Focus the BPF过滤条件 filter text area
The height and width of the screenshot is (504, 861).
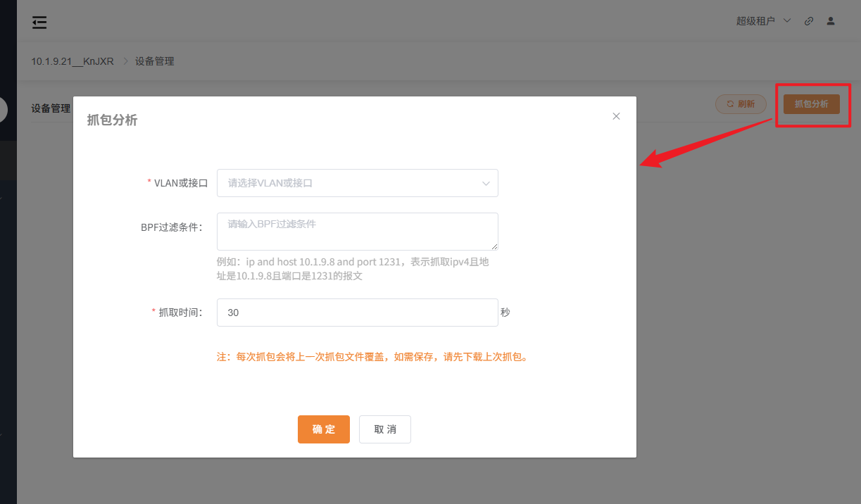pos(358,231)
